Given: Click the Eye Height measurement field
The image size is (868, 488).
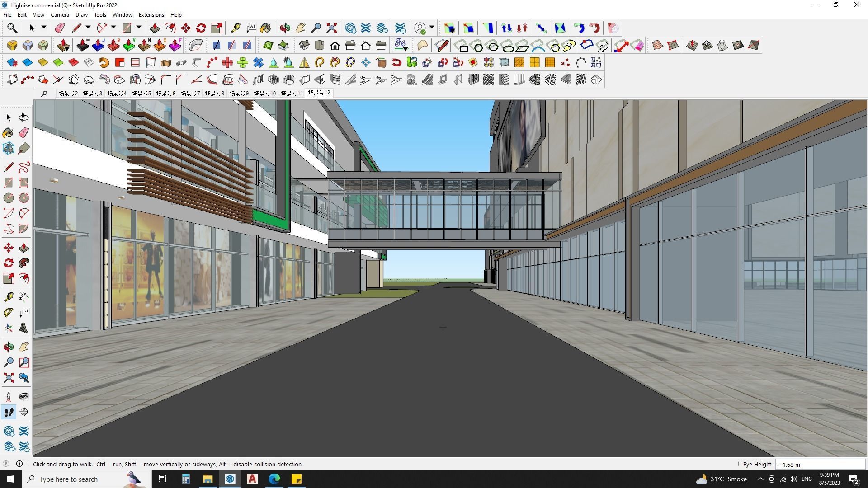Looking at the screenshot, I should tap(820, 464).
